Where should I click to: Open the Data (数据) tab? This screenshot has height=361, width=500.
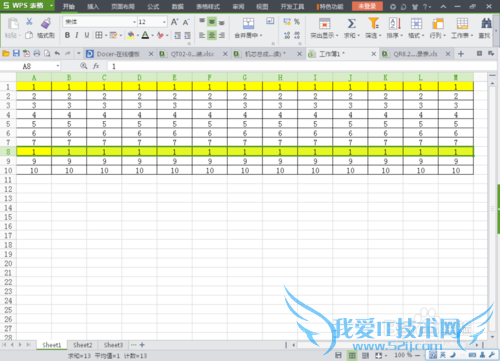[178, 6]
